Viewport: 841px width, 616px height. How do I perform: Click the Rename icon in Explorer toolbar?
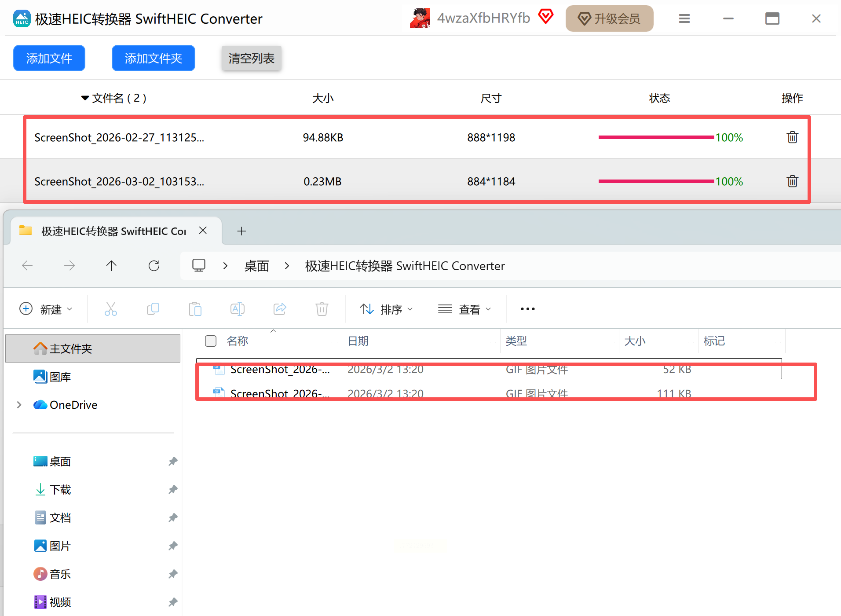(237, 309)
